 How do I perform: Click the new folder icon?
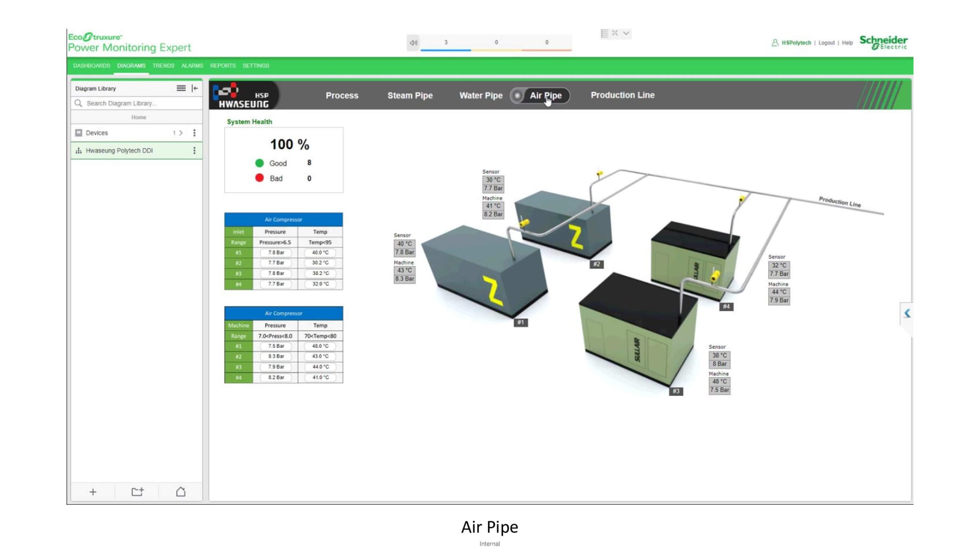tap(137, 492)
